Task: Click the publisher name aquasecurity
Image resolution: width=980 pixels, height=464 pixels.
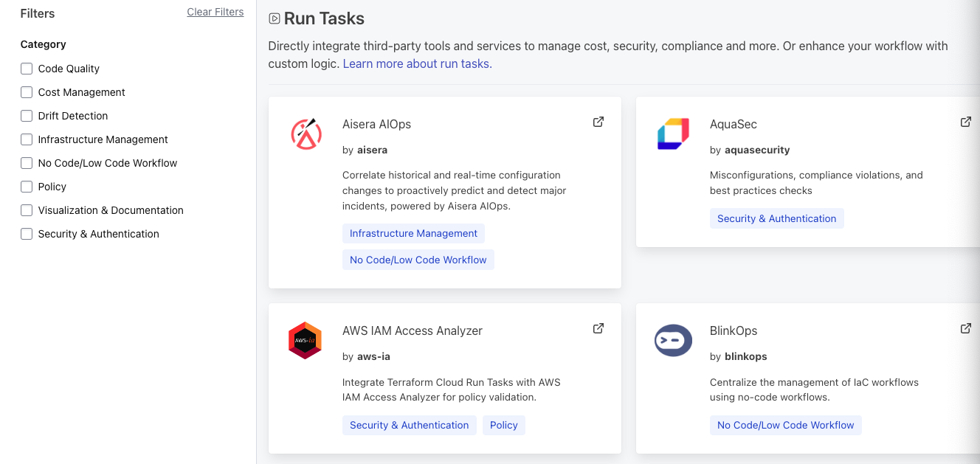Action: tap(757, 150)
